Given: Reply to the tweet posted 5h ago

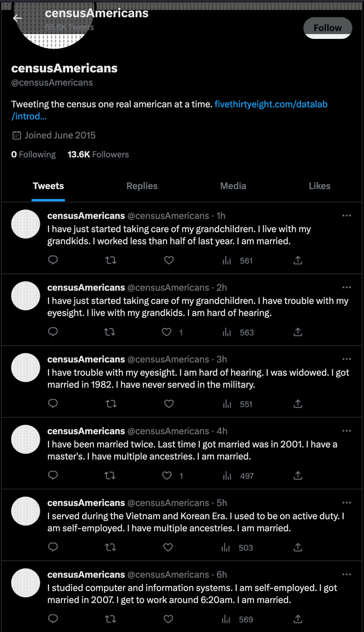Looking at the screenshot, I should click(x=52, y=547).
